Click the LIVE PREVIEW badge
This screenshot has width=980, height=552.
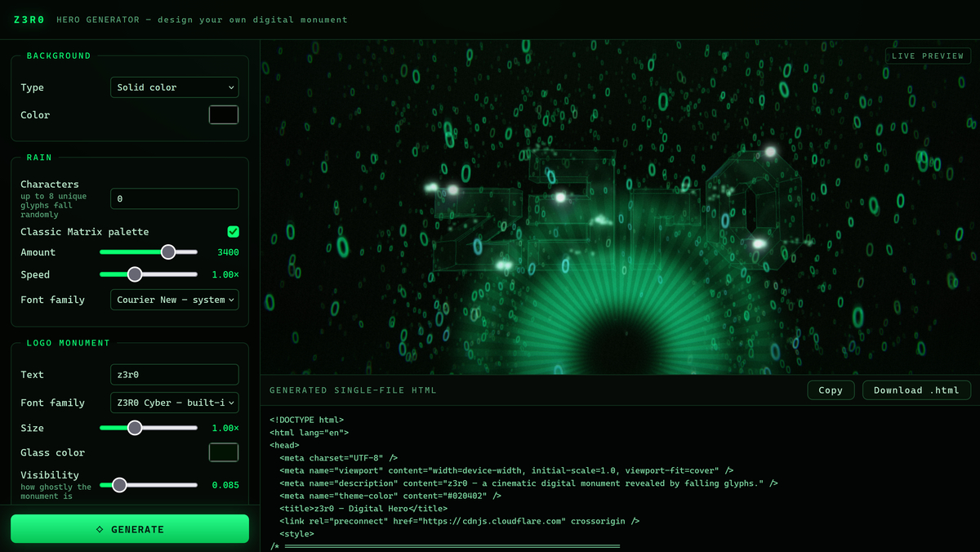[x=928, y=56]
